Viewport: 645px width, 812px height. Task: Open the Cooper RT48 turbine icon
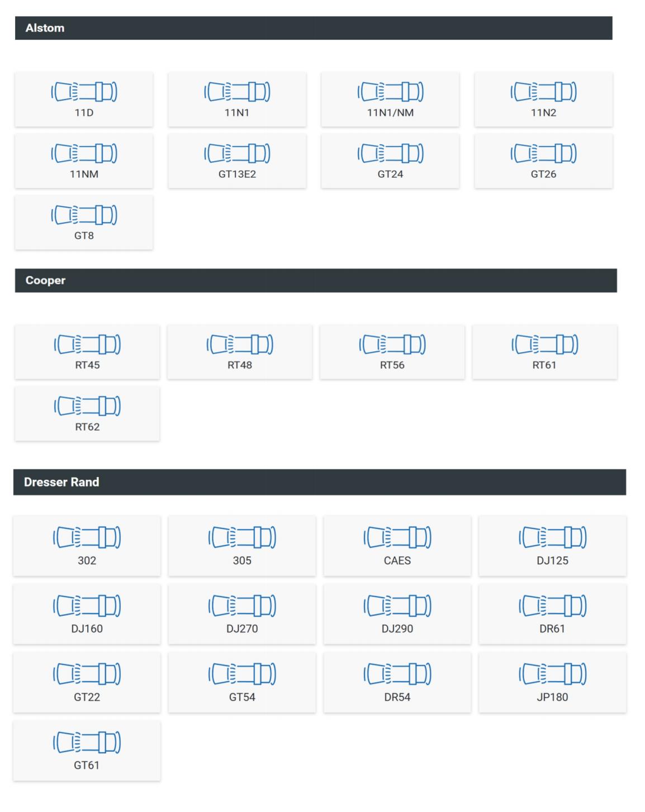pos(240,344)
